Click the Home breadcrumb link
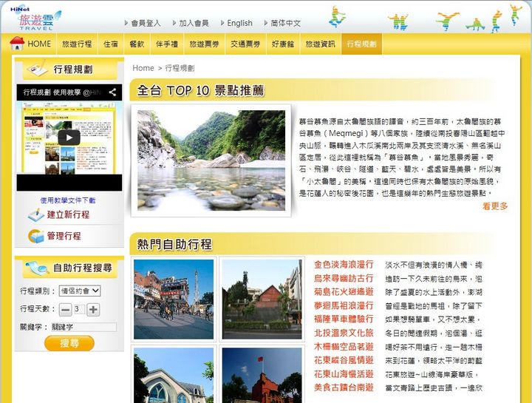The image size is (532, 403). point(143,68)
